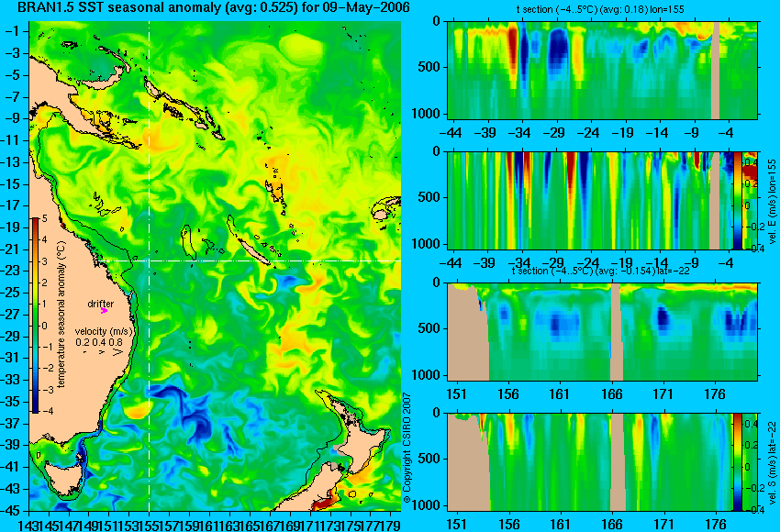
Task: Click the "179" longitude label on the map axis
Action: point(393,525)
